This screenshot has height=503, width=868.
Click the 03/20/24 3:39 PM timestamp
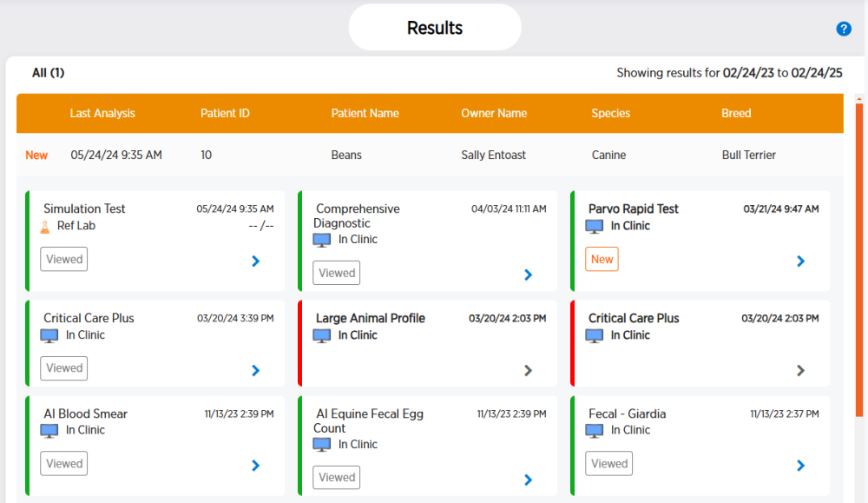click(x=235, y=318)
